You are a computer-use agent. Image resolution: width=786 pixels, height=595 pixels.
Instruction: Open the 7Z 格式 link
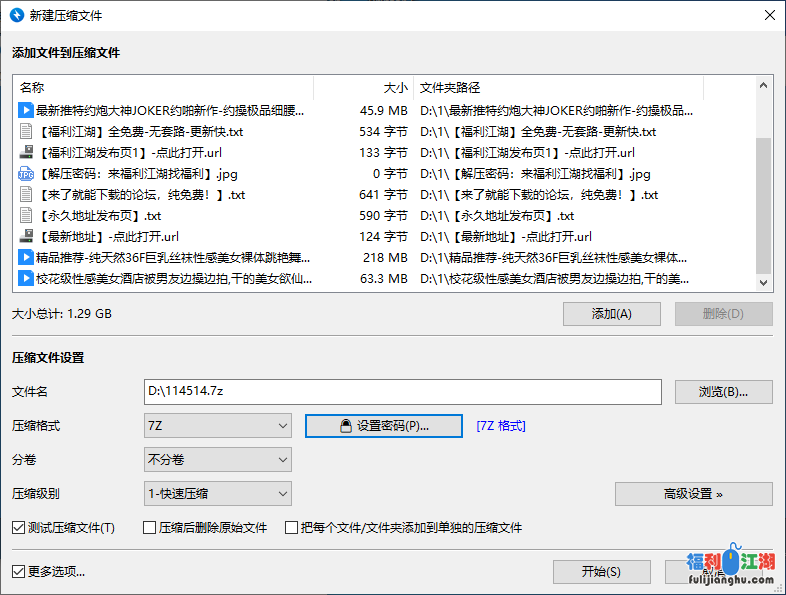click(501, 426)
